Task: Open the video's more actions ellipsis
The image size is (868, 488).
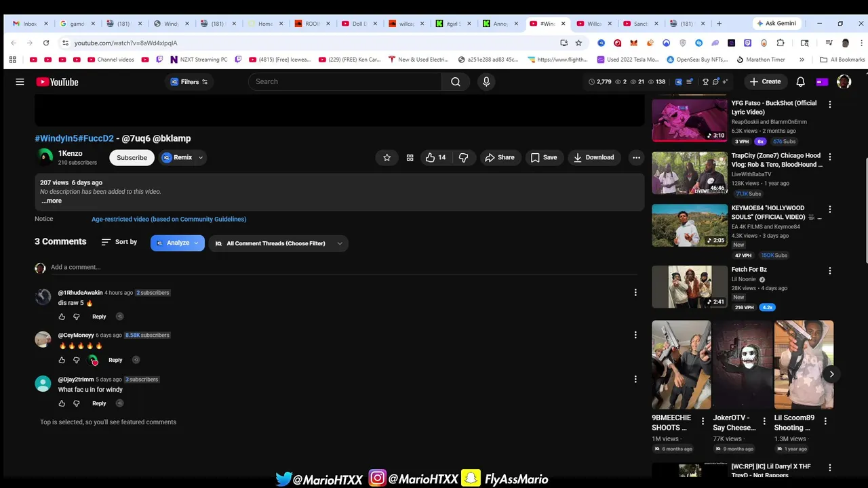Action: tap(636, 157)
